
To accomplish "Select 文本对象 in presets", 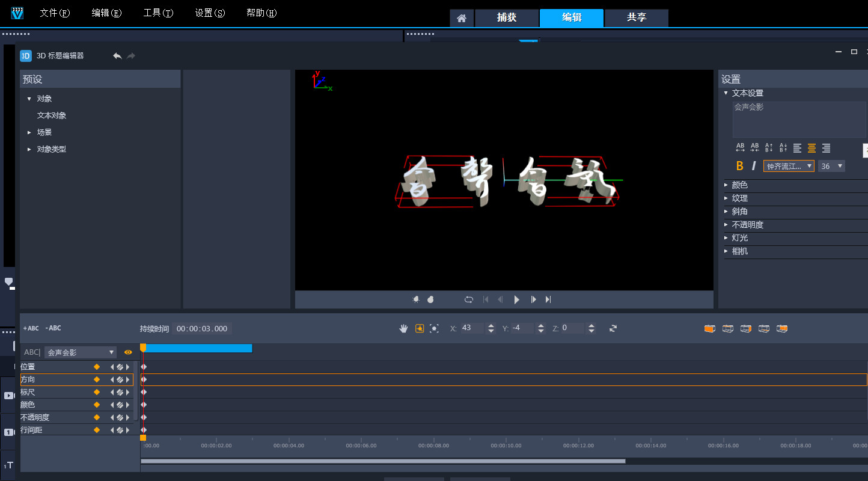I will (x=52, y=115).
